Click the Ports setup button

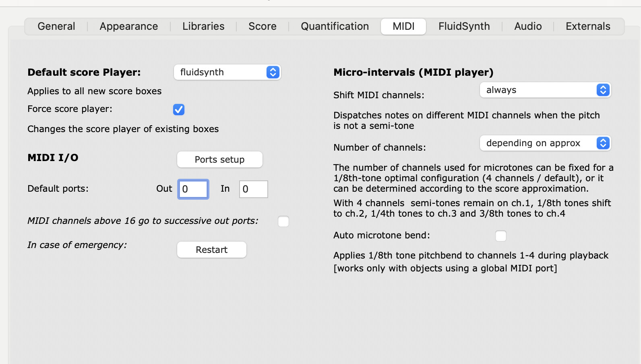[219, 160]
